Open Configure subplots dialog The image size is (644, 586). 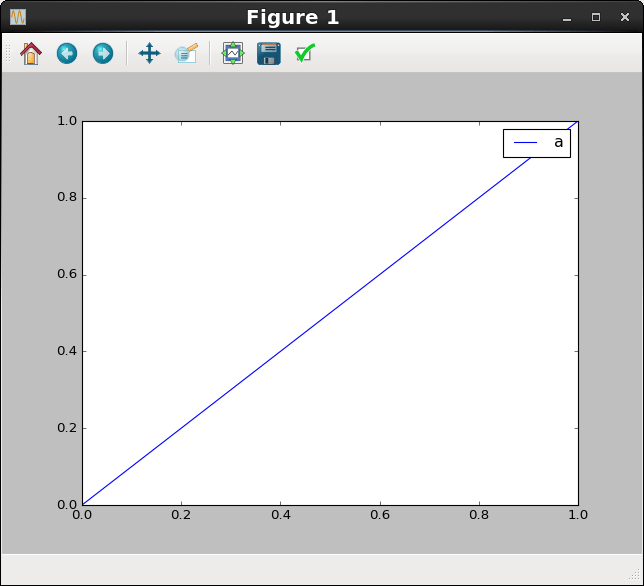click(x=233, y=53)
